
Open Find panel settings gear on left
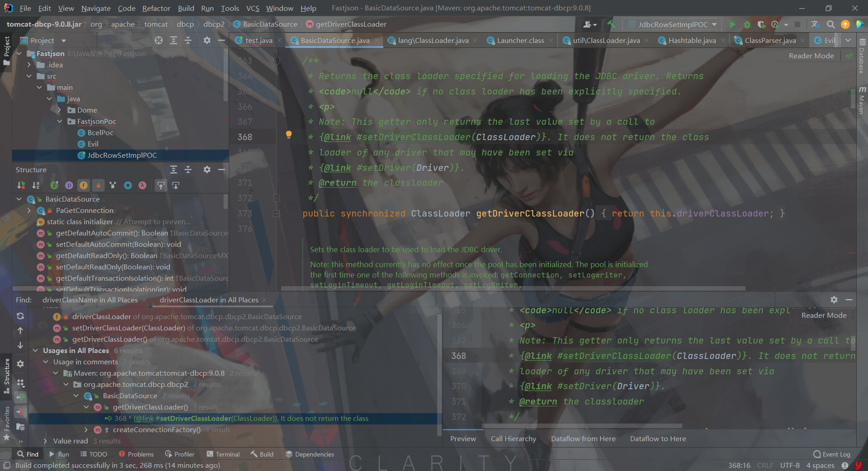click(x=20, y=364)
